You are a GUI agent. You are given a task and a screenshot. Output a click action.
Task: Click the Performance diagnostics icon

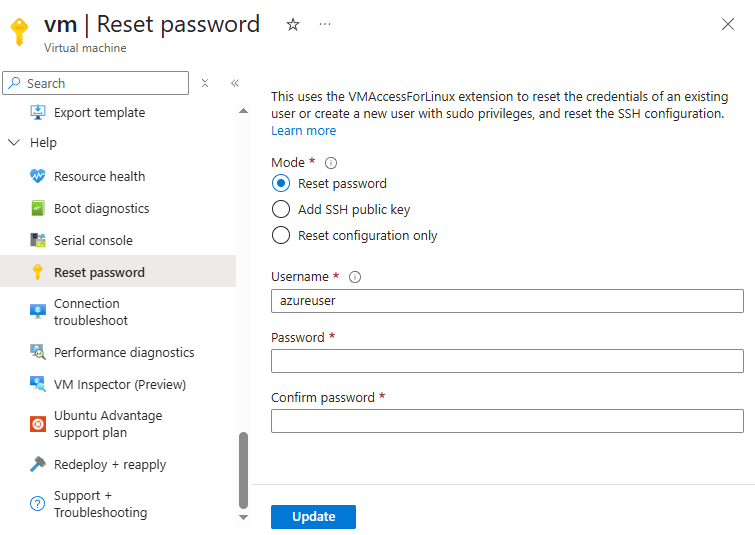pos(38,352)
